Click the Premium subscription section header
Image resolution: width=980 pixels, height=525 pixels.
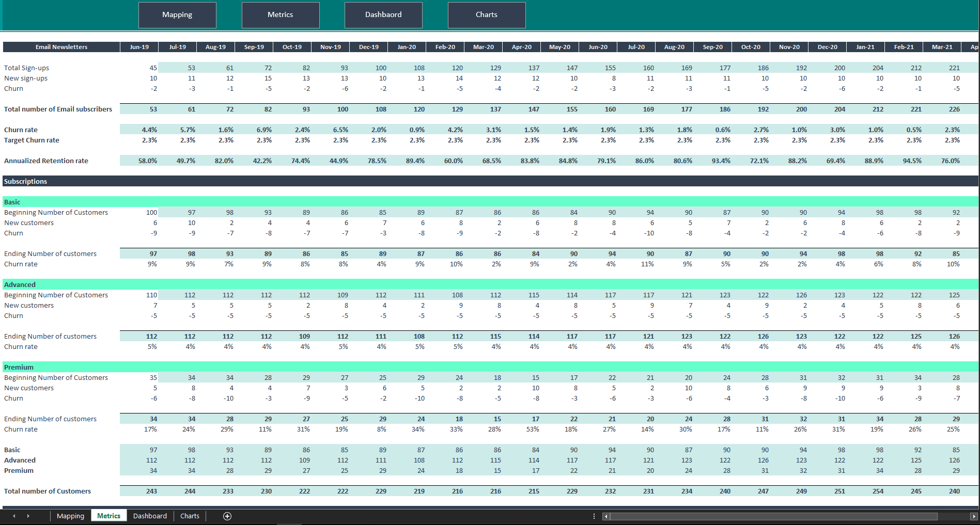pos(19,367)
